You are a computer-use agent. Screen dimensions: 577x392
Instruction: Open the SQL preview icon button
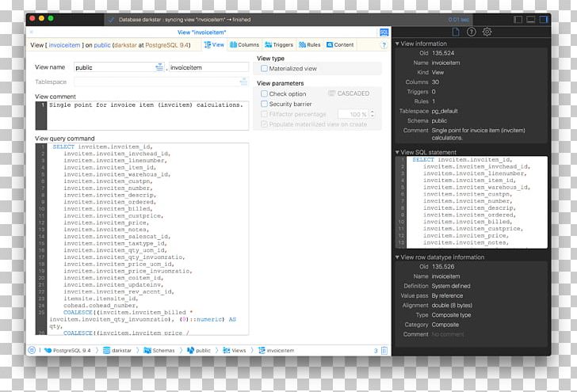tap(384, 32)
